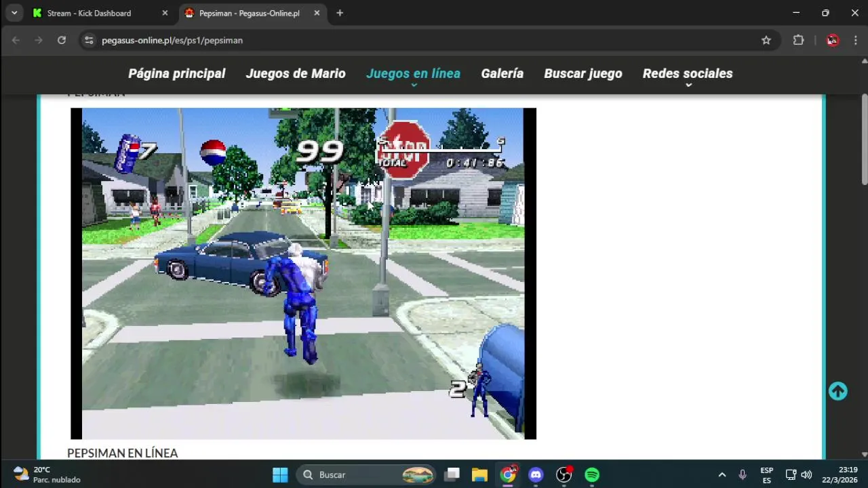The image size is (868, 488).
Task: Click the microphone tray icon
Action: coord(743,474)
